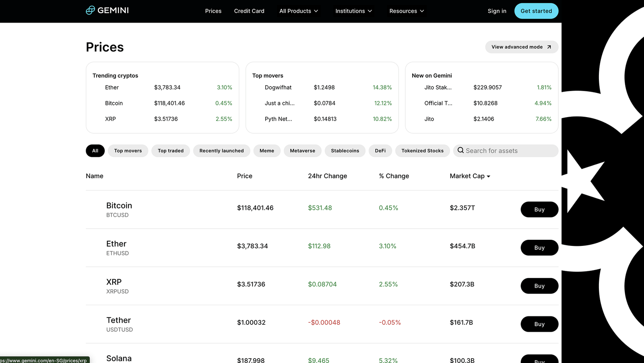Switch to the Stablecoins filter
The image size is (644, 363).
pyautogui.click(x=345, y=151)
